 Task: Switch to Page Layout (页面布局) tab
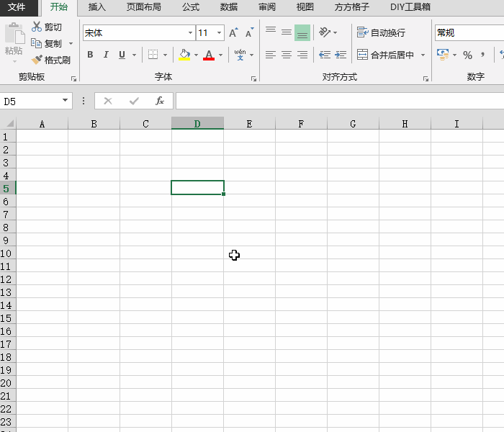coord(144,7)
